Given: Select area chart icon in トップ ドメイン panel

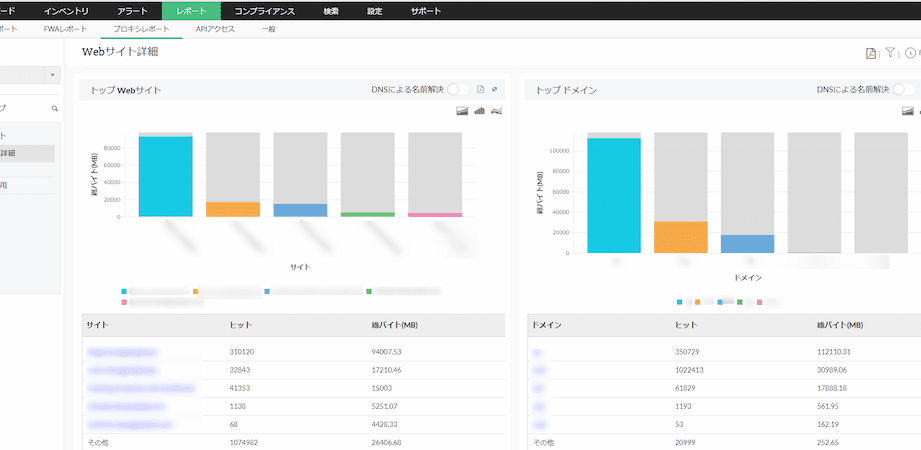Looking at the screenshot, I should tap(908, 111).
